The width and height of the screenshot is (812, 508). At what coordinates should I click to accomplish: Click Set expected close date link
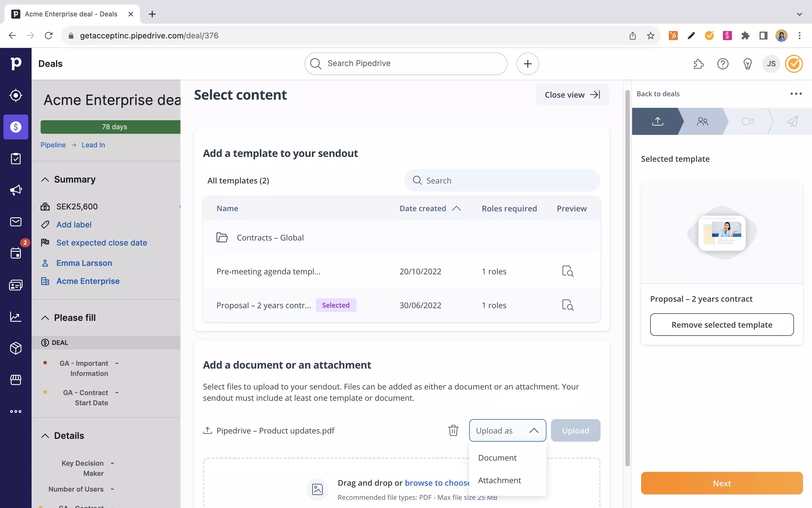pos(102,243)
